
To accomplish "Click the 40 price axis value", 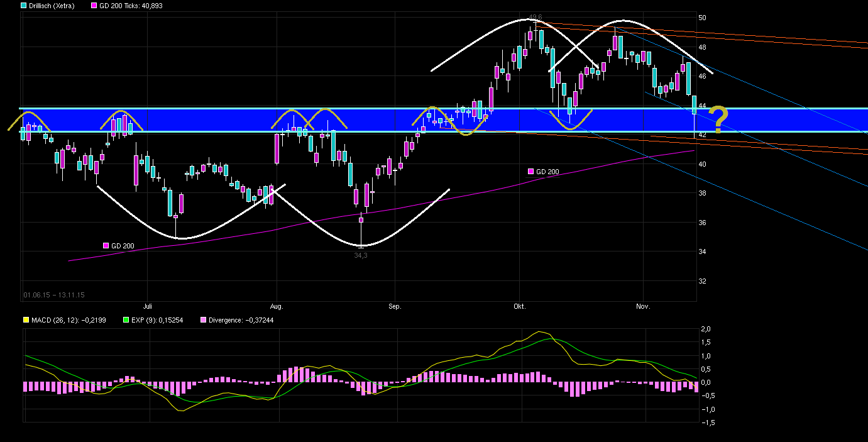I will (702, 164).
